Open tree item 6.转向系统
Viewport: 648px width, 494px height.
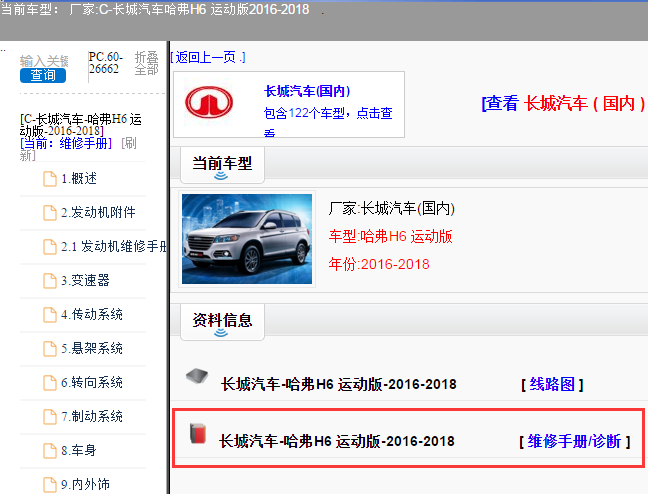[92, 382]
